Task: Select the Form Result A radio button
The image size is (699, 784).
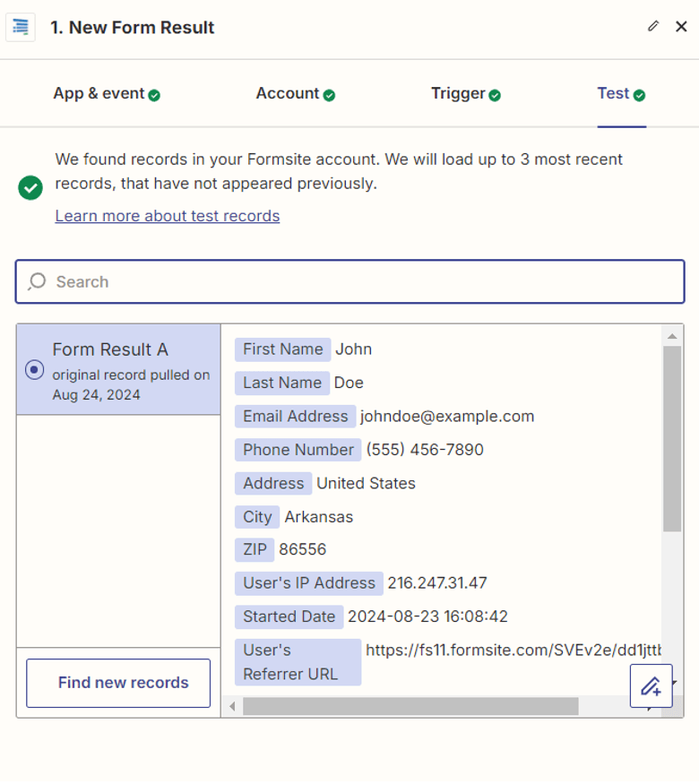Action: click(x=34, y=369)
